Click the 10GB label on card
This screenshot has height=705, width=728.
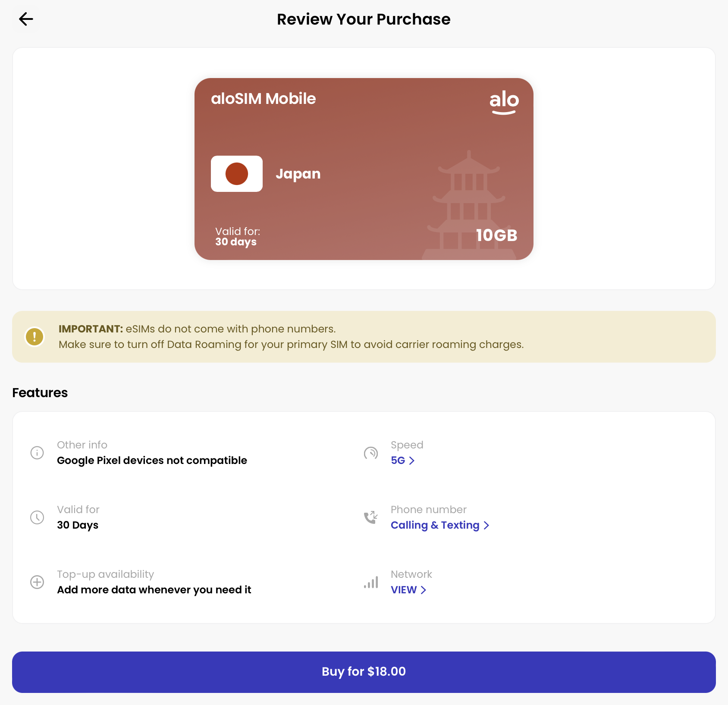(497, 235)
